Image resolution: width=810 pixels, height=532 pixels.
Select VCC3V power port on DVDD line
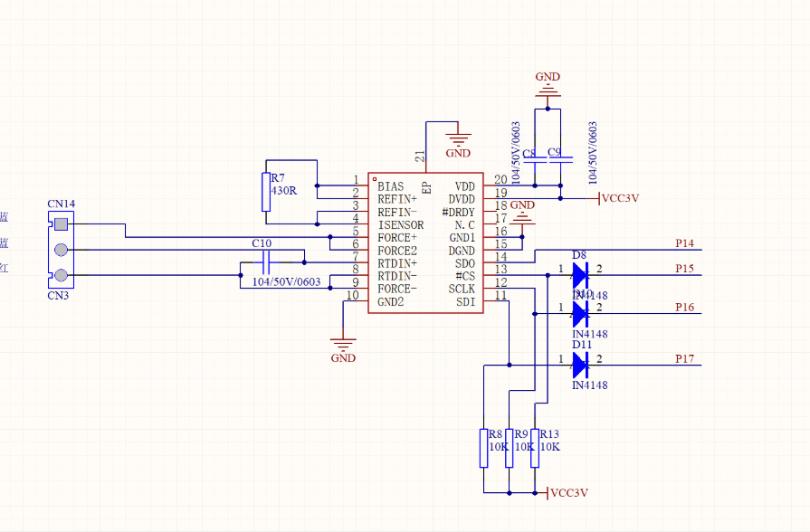tap(614, 198)
